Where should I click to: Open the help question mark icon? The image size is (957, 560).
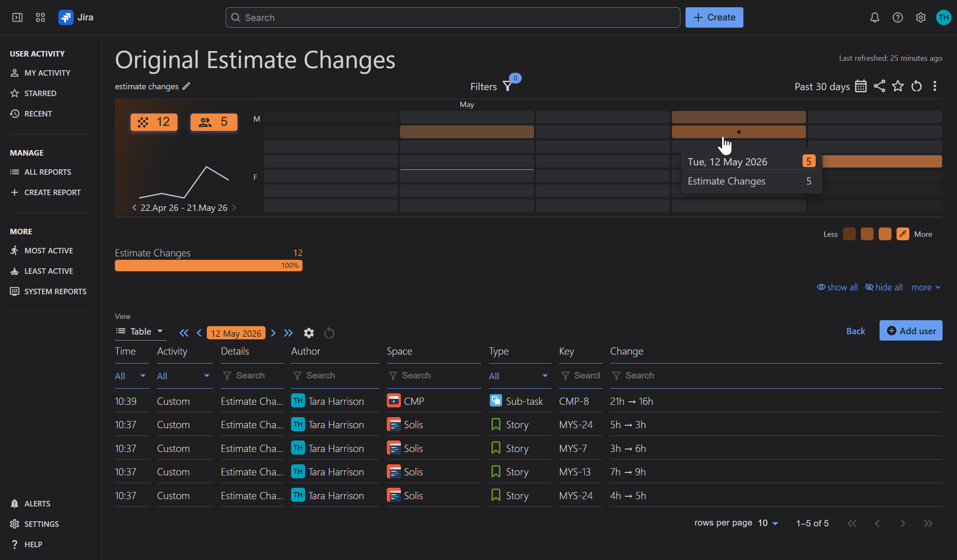pos(898,17)
